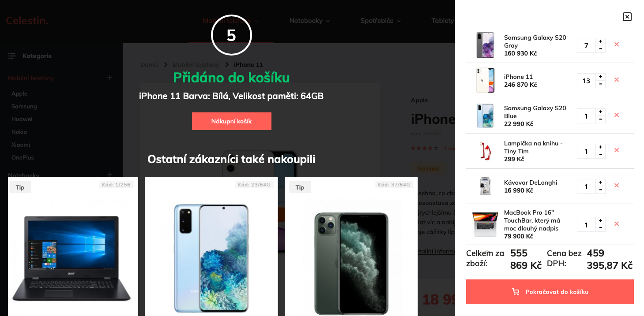Remove Samsung Galaxy S20 Gray from cart

(x=617, y=45)
